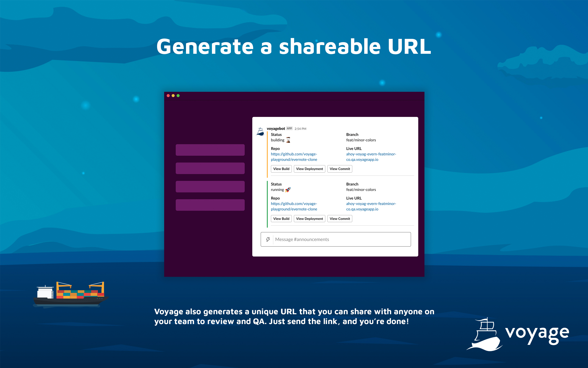This screenshot has height=368, width=588.
Task: Select View Commit in the running status message
Action: 340,219
